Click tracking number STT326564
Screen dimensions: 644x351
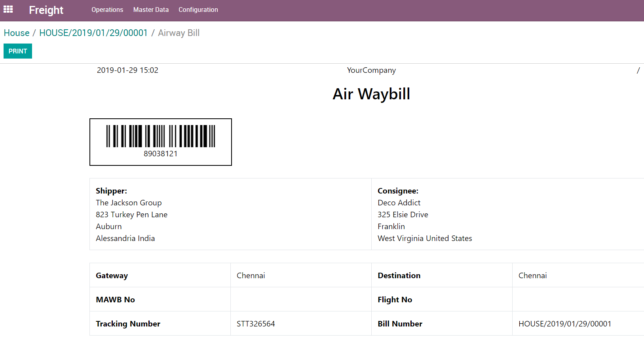tap(256, 324)
